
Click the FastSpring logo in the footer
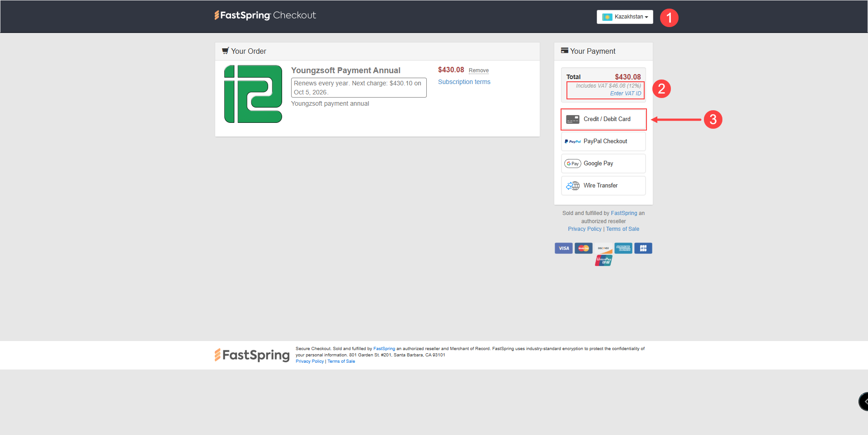click(251, 355)
